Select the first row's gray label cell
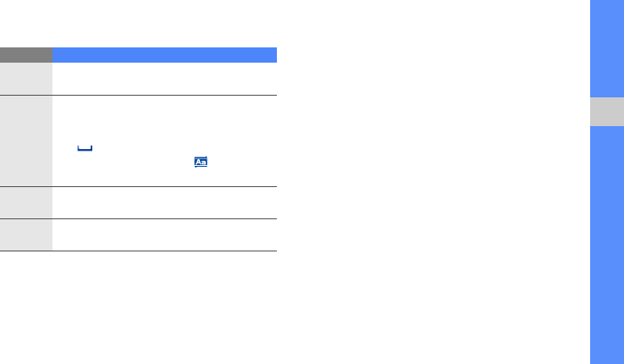 click(25, 79)
